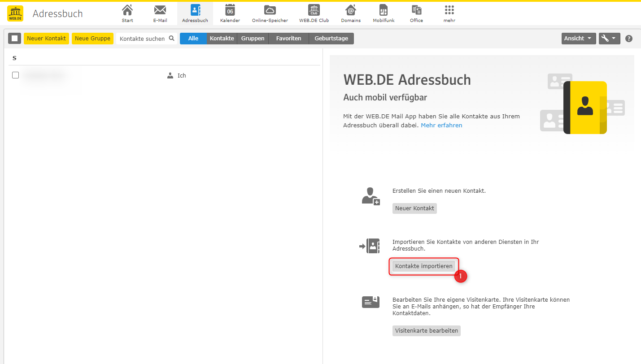Open the Kalender icon
This screenshot has width=641, height=364.
click(x=230, y=10)
